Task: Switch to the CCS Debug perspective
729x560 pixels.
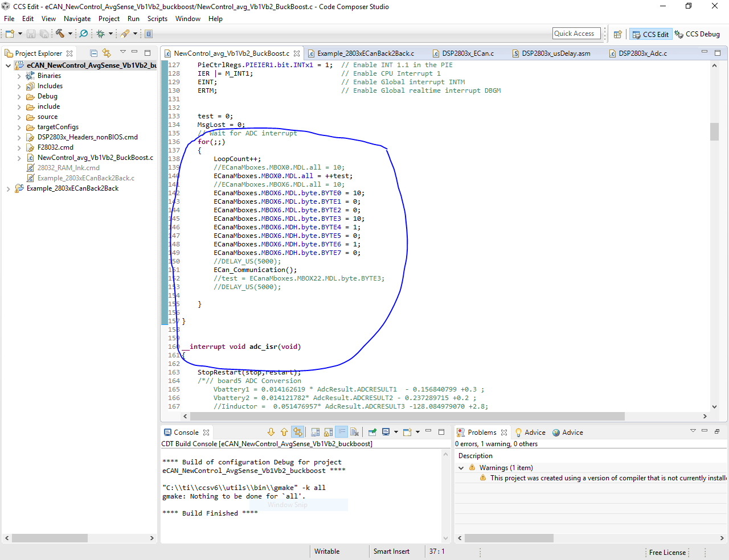Action: (697, 34)
